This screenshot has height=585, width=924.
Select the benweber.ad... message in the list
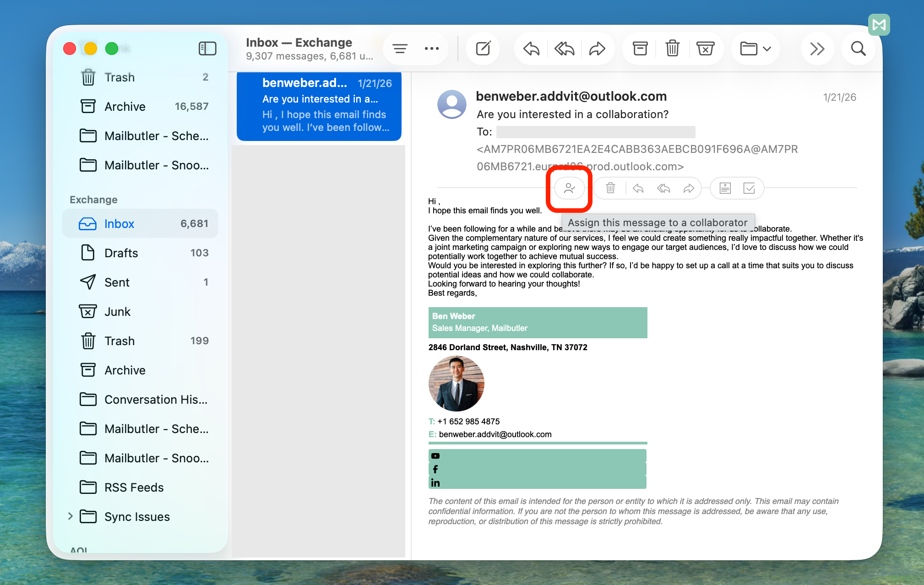(319, 106)
